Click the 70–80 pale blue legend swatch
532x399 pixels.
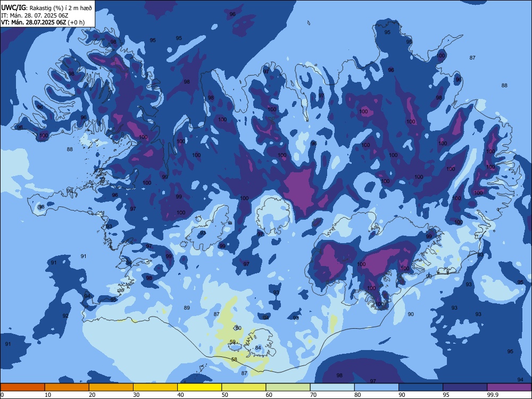pyautogui.click(x=332, y=387)
